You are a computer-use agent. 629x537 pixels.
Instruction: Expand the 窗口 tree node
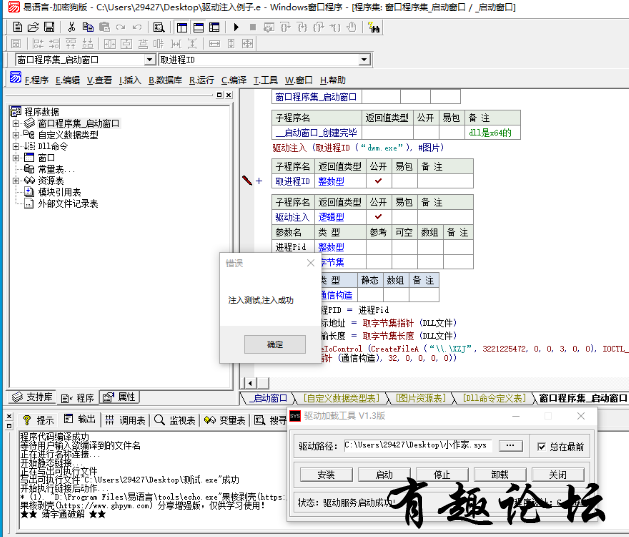[x=16, y=158]
